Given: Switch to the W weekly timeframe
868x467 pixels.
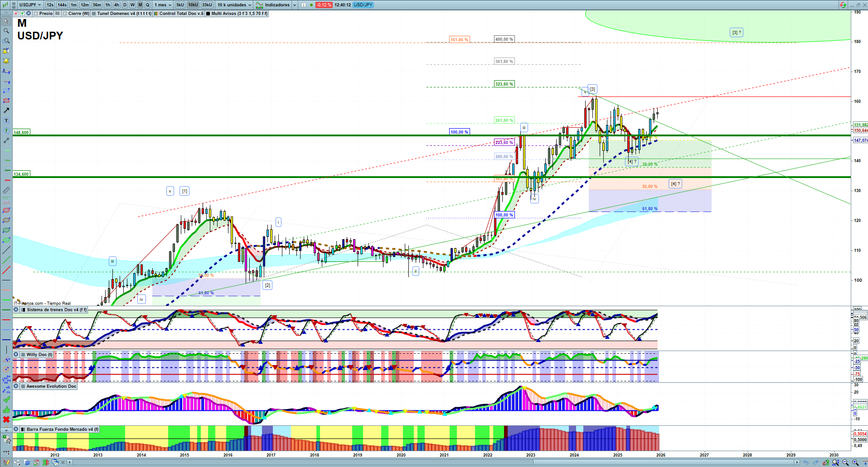Looking at the screenshot, I should (132, 5).
